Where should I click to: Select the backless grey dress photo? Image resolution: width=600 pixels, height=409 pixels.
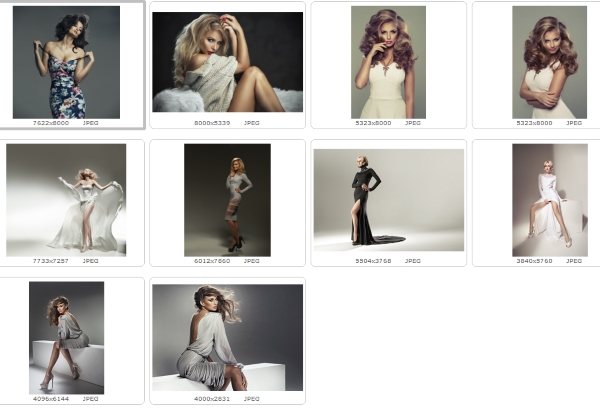[x=227, y=337]
